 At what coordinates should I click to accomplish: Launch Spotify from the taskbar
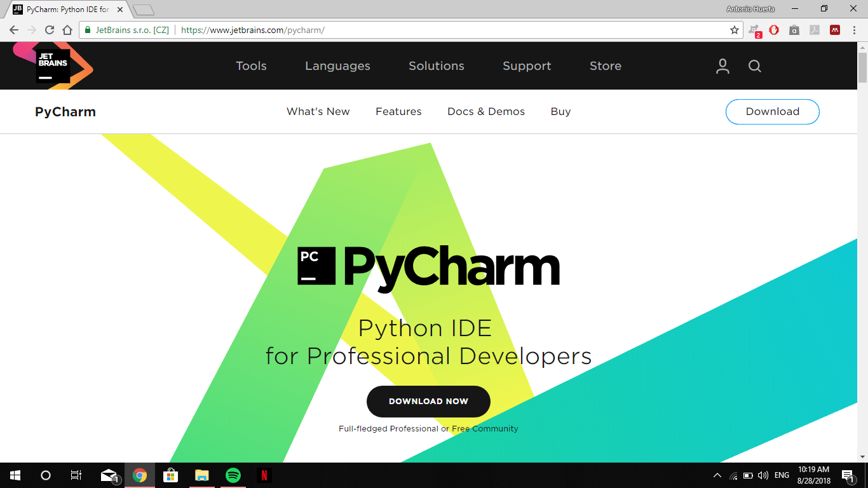[233, 475]
